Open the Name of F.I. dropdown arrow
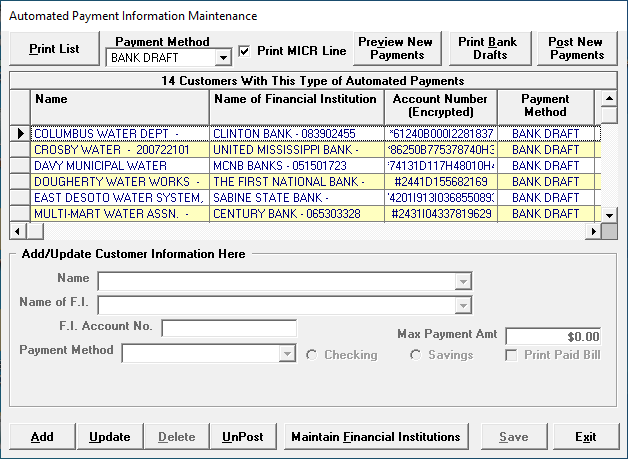 pos(463,306)
